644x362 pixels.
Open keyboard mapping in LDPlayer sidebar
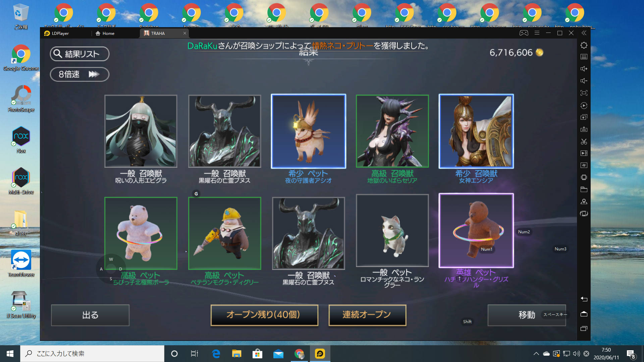coord(584,57)
